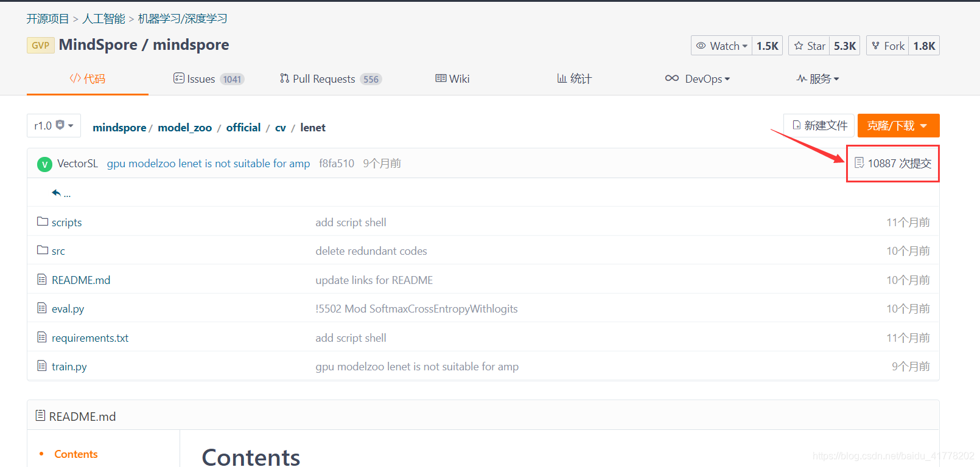
Task: Click the new file document icon
Action: pyautogui.click(x=797, y=125)
